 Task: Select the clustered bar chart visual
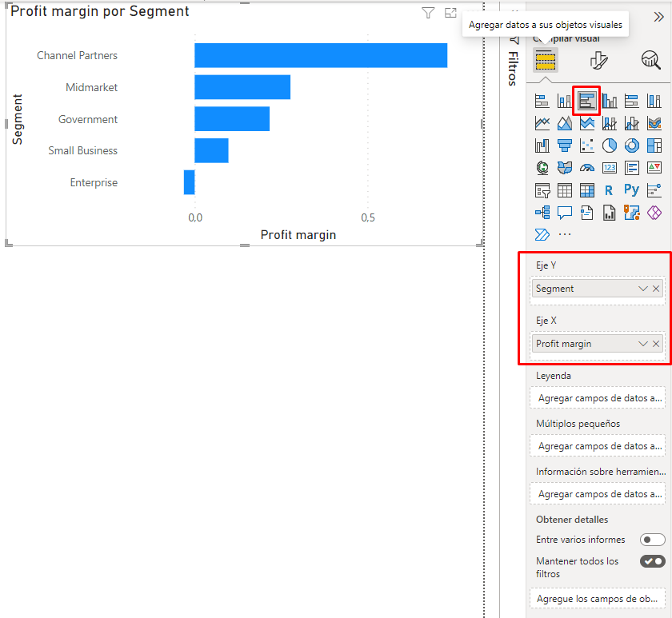[587, 101]
